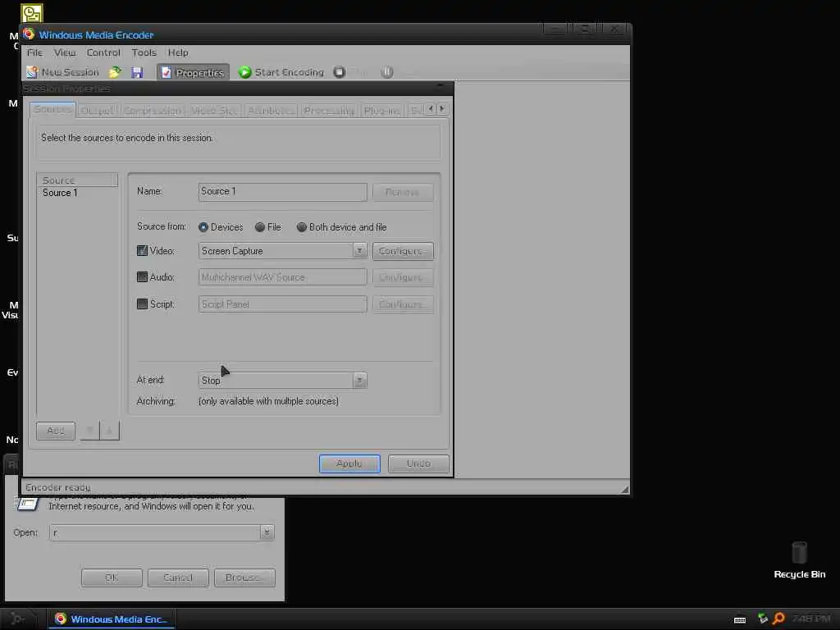Enable the Audio checkbox
Viewport: 840px width, 630px height.
(142, 277)
